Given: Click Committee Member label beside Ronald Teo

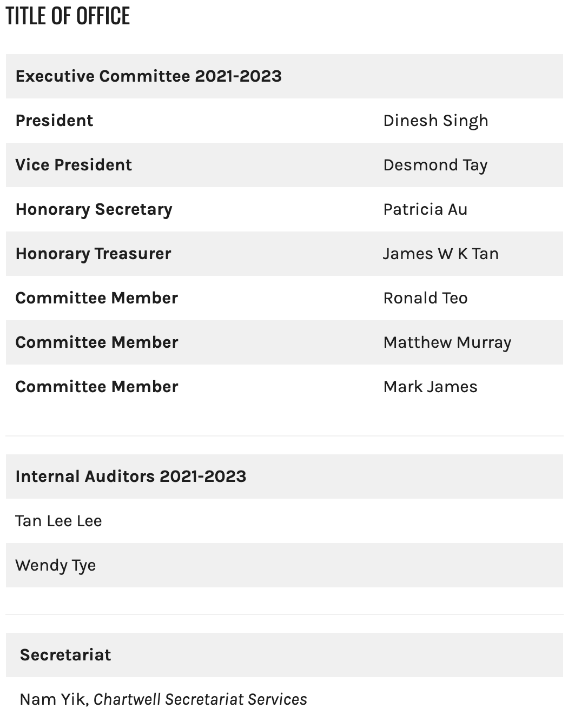Looking at the screenshot, I should [96, 298].
